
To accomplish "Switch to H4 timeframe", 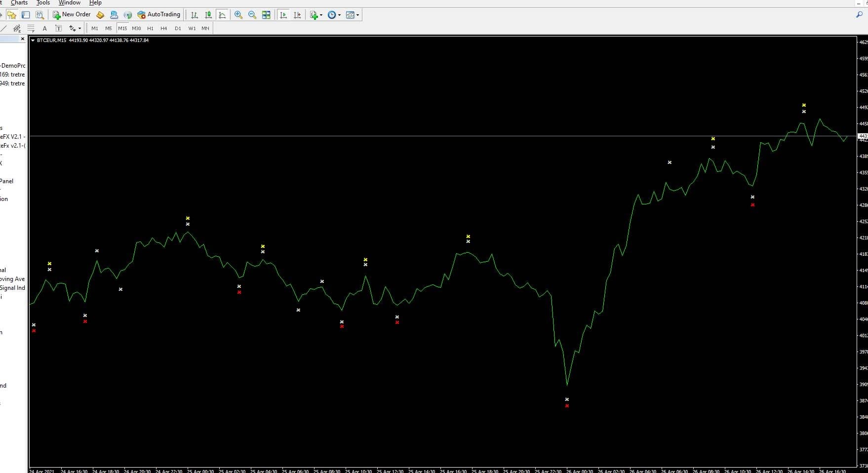I will [164, 28].
